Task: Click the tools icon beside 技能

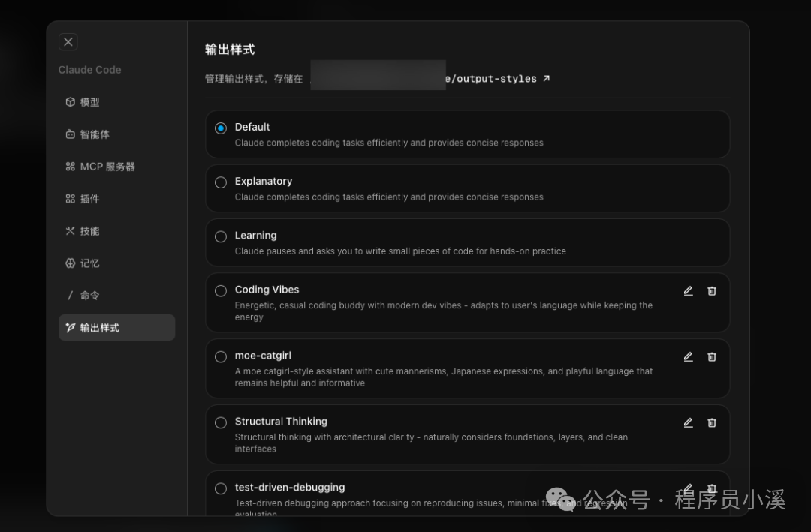Action: point(71,231)
